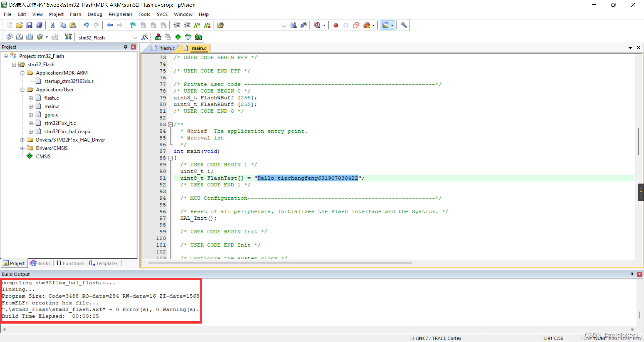
Task: Close the Build Output panel
Action: pyautogui.click(x=640, y=274)
